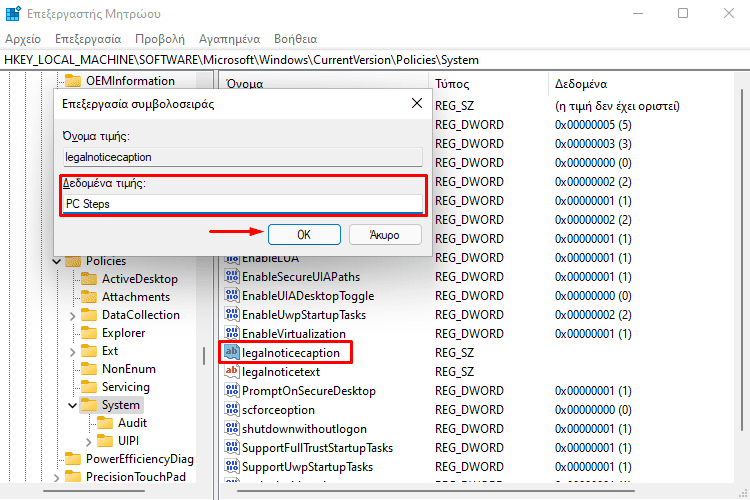Image resolution: width=750 pixels, height=500 pixels.
Task: Click the registry path address bar
Action: 375,60
